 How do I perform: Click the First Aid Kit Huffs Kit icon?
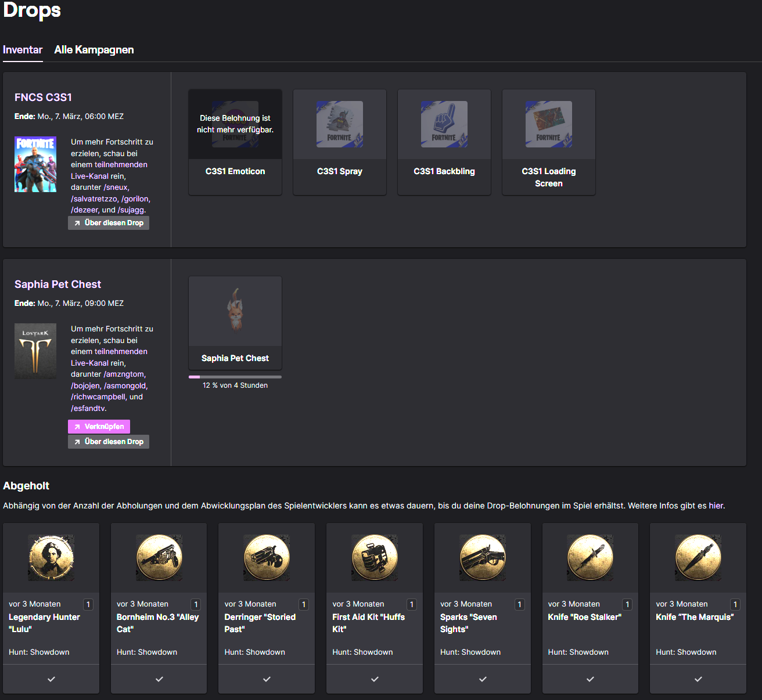coord(375,558)
